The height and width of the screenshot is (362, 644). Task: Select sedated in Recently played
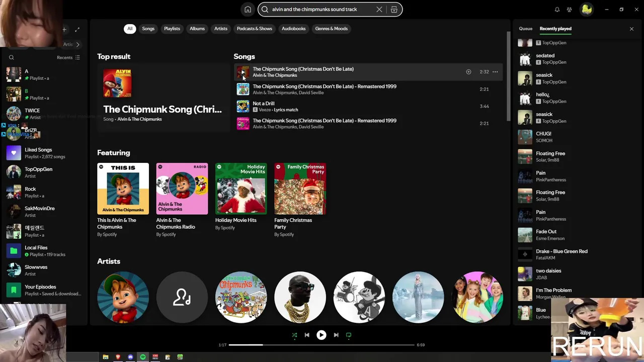click(x=576, y=59)
